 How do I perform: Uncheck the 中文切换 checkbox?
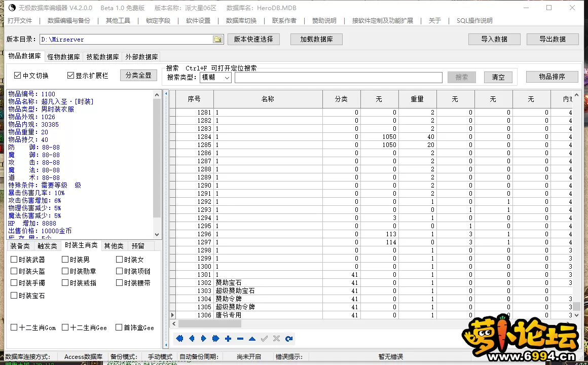pos(18,76)
